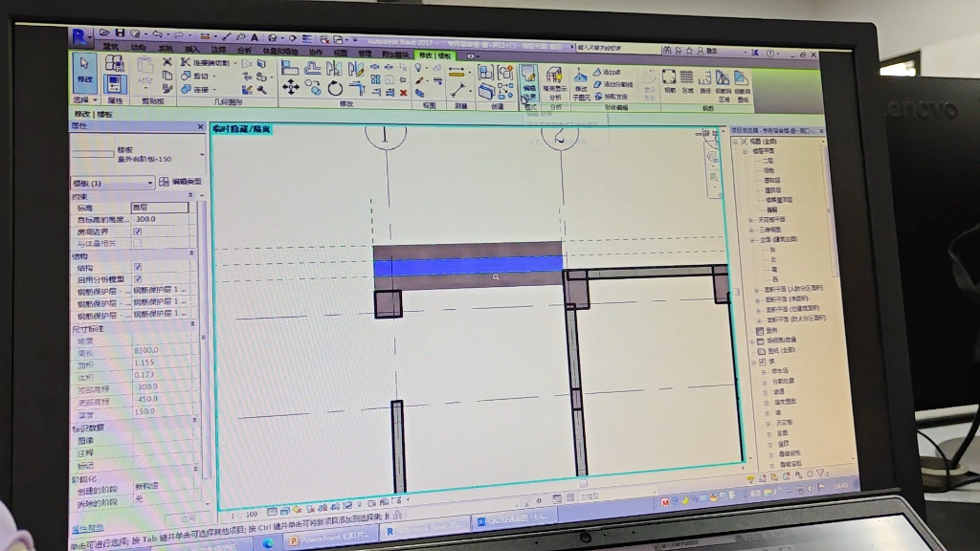Open the 连接端切割 dropdown arrow

235,63
